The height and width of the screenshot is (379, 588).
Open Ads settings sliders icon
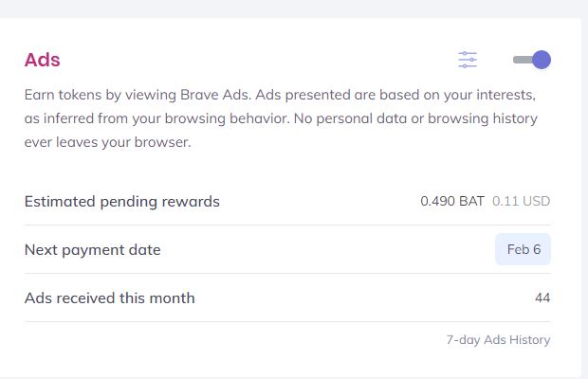click(x=468, y=60)
